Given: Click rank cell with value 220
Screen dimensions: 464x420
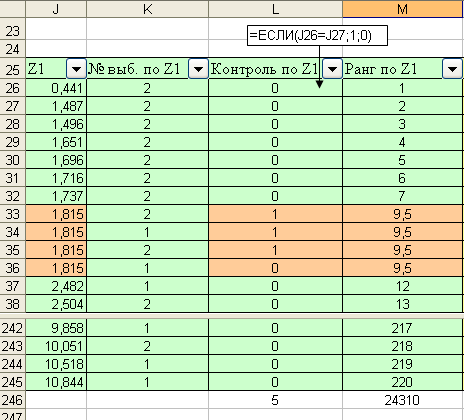Looking at the screenshot, I should (x=403, y=382).
